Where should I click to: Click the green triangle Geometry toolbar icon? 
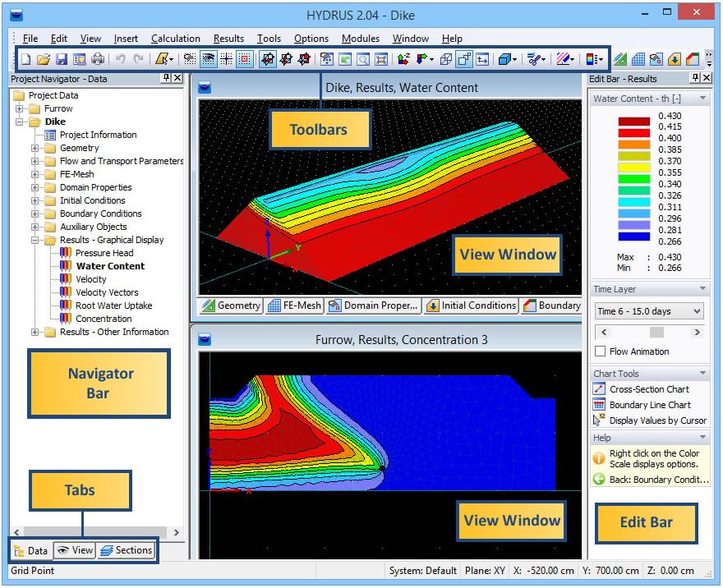tap(620, 59)
